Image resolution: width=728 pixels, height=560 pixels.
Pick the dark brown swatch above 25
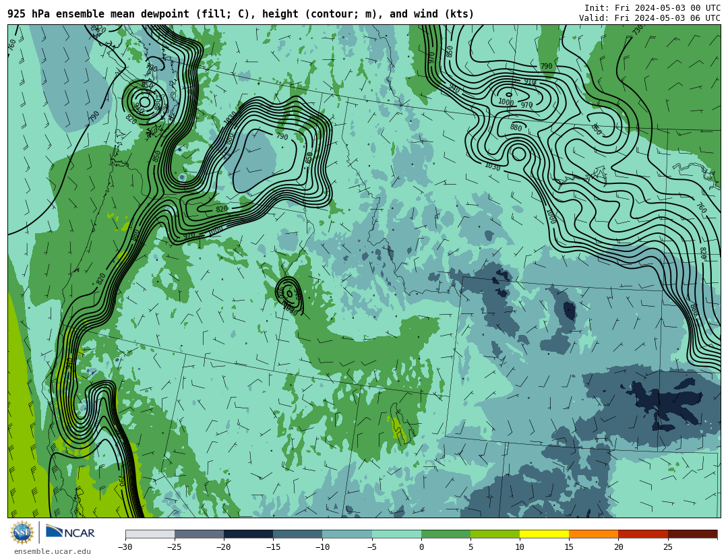click(x=692, y=534)
